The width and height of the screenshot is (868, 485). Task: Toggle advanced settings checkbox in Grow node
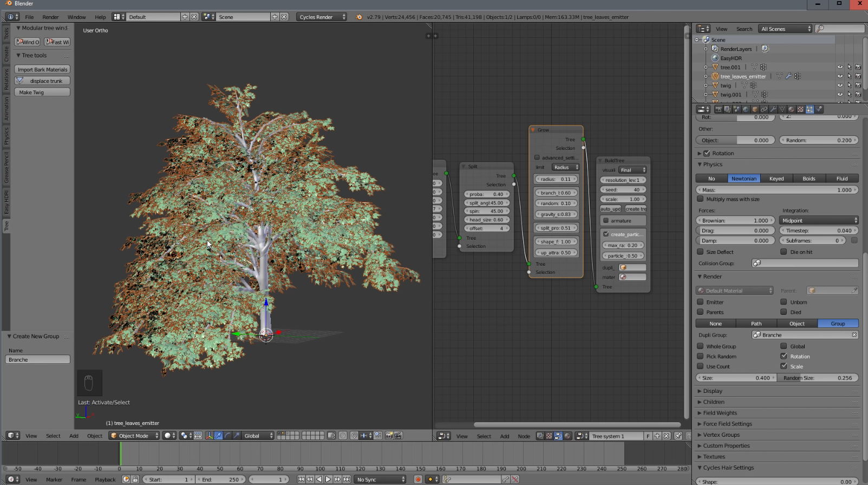[x=537, y=158]
